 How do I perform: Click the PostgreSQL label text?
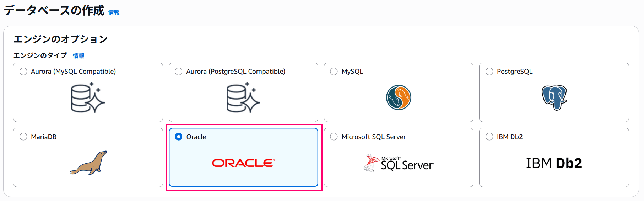pos(515,72)
